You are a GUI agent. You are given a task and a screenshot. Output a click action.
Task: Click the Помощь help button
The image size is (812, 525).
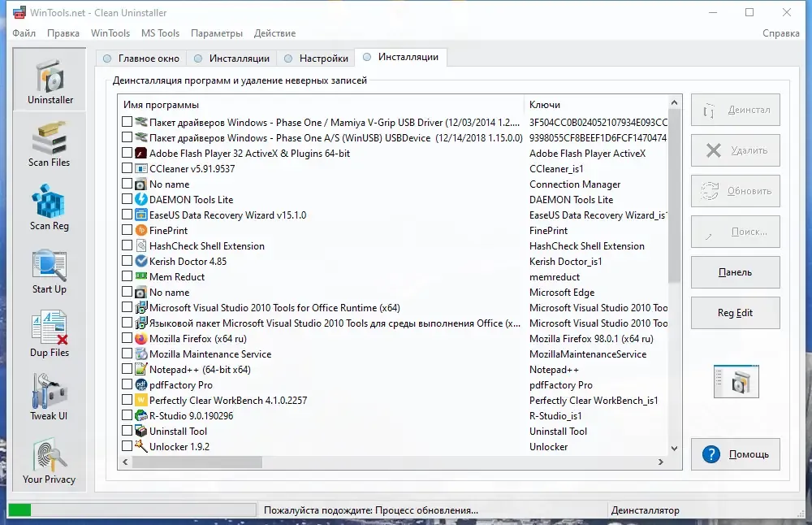click(x=736, y=454)
